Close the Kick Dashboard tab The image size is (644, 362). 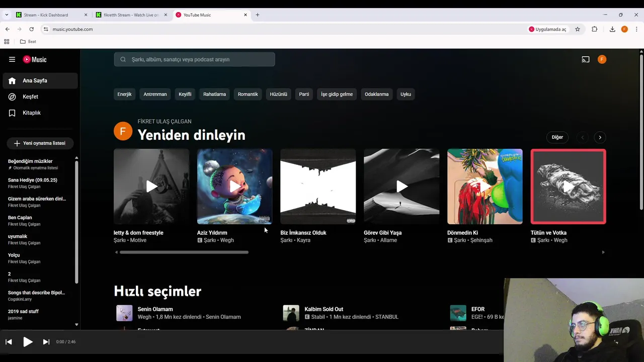point(86,15)
